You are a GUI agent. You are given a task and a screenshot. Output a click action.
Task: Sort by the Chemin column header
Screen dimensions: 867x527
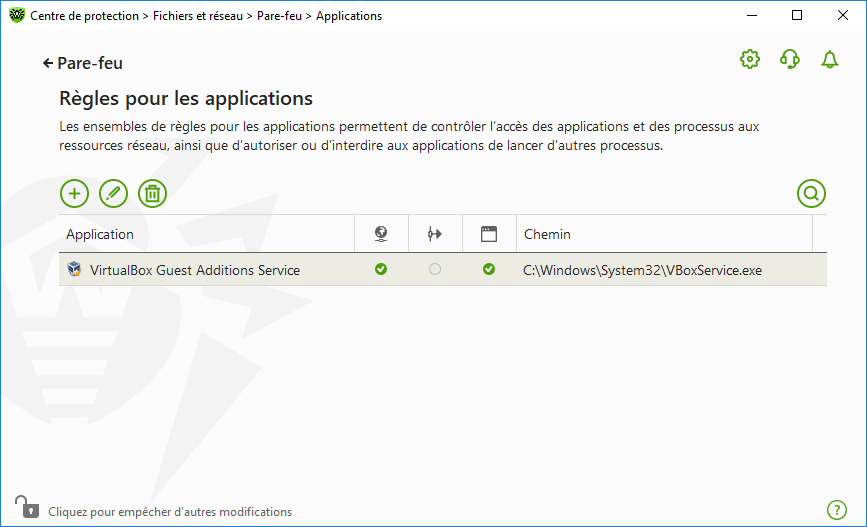tap(547, 234)
